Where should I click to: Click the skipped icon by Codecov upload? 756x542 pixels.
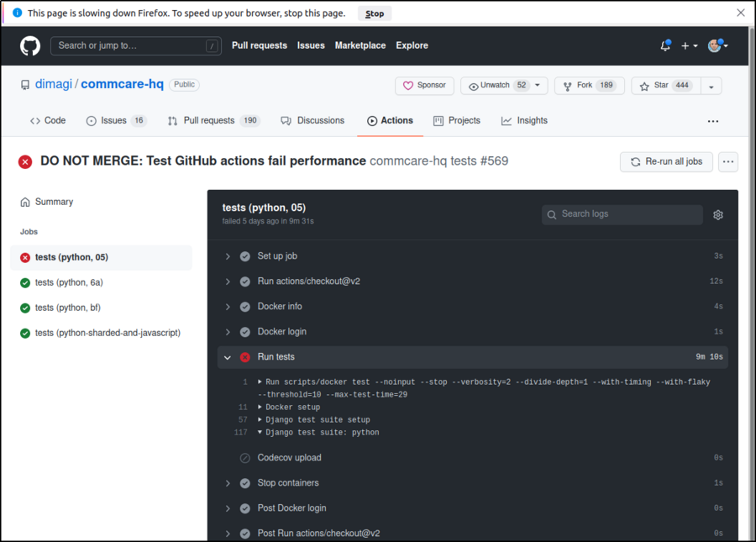point(245,458)
